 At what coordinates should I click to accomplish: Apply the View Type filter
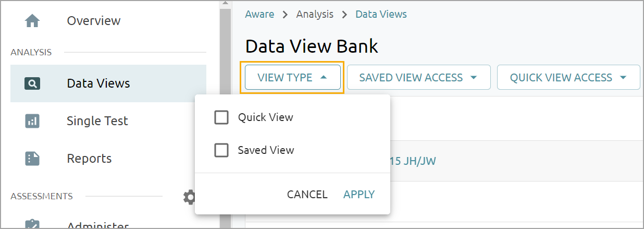point(359,195)
